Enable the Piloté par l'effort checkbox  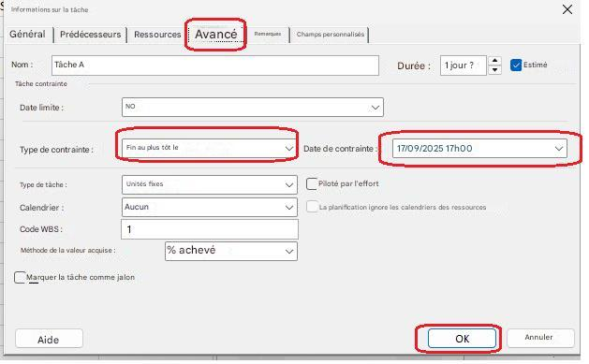point(312,184)
